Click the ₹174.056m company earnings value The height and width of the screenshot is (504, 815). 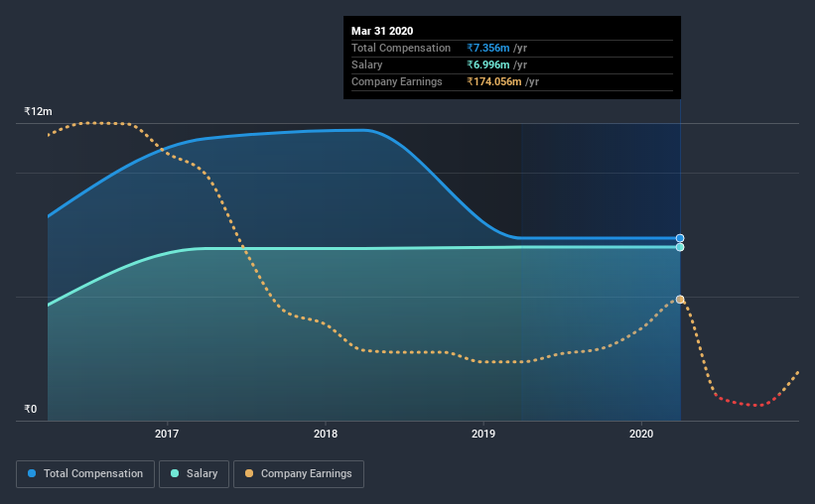click(x=493, y=81)
